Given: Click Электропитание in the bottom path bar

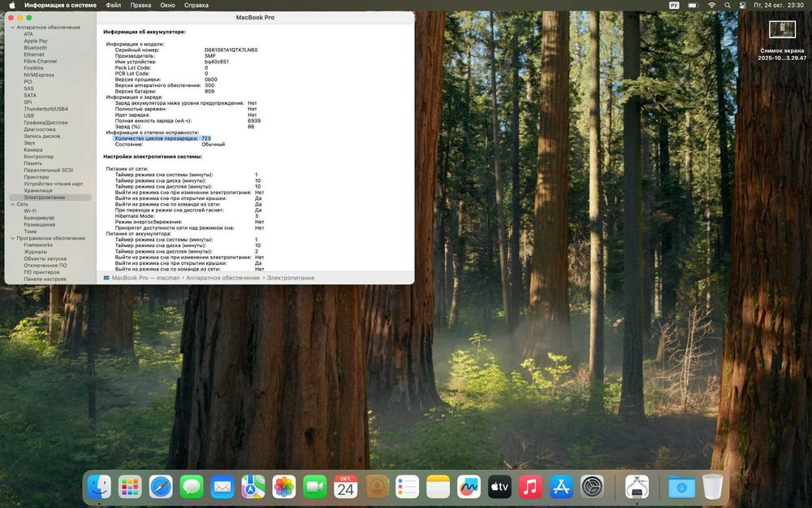Looking at the screenshot, I should [291, 278].
